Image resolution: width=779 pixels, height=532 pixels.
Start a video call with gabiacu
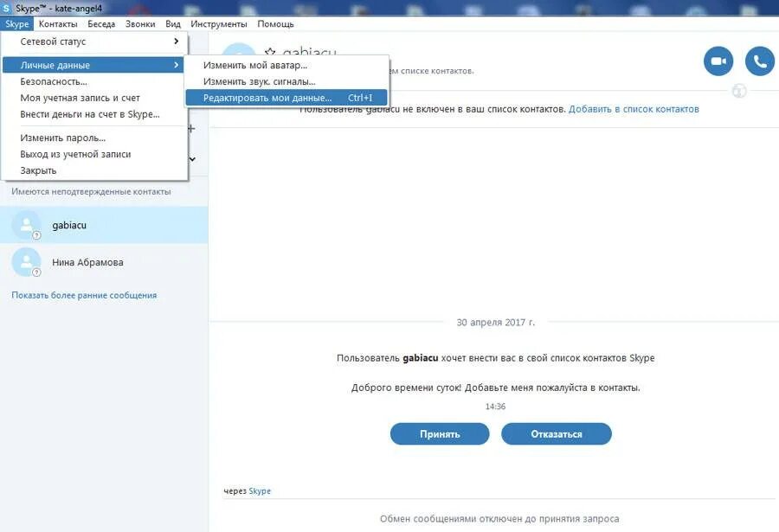pyautogui.click(x=718, y=61)
